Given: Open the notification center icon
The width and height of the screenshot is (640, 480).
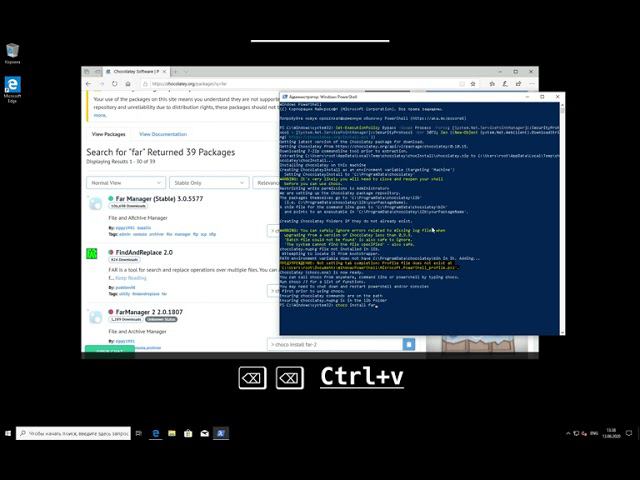Looking at the screenshot, I should [x=629, y=433].
